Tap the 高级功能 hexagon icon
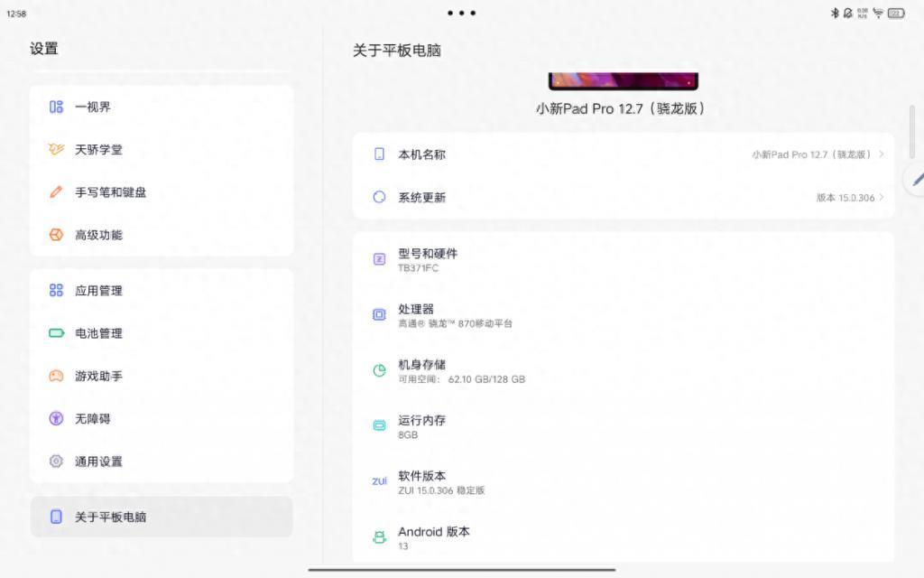 point(56,235)
